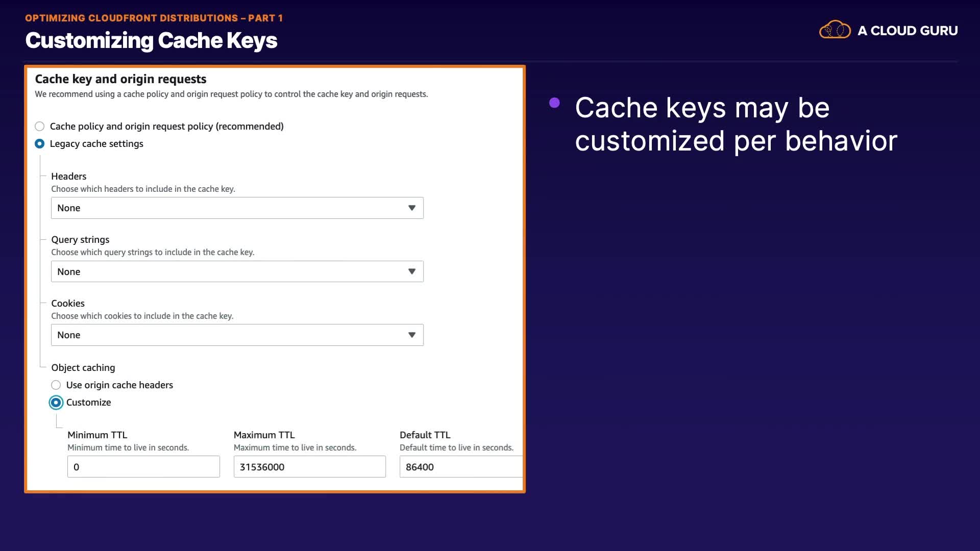Viewport: 980px width, 551px height.
Task: Click the Default TTL input box
Action: pos(460,467)
